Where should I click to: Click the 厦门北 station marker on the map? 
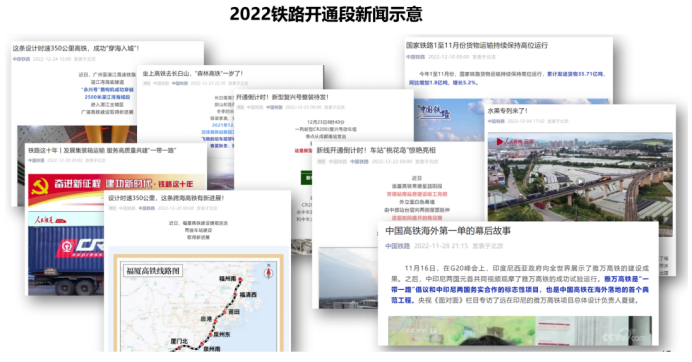click(x=180, y=348)
